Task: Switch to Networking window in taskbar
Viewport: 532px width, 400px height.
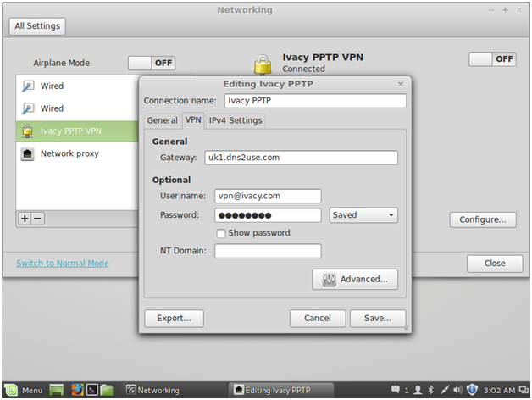Action: coord(174,390)
